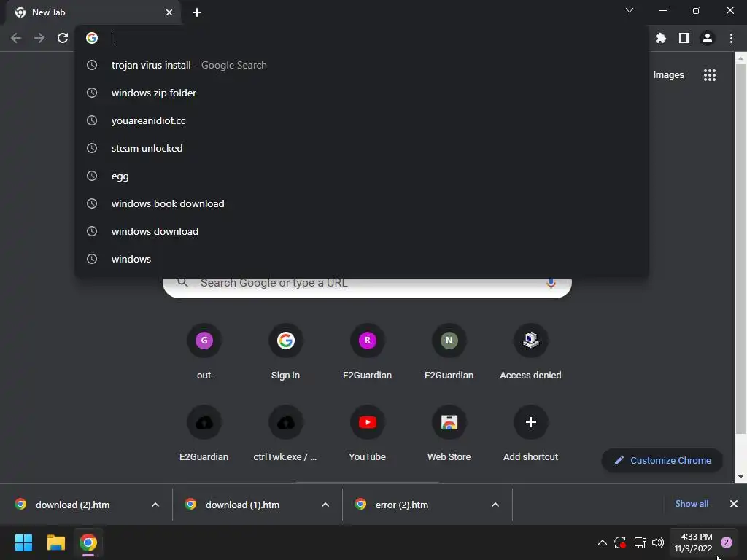
Task: Open a new tab with plus button
Action: coord(197,12)
